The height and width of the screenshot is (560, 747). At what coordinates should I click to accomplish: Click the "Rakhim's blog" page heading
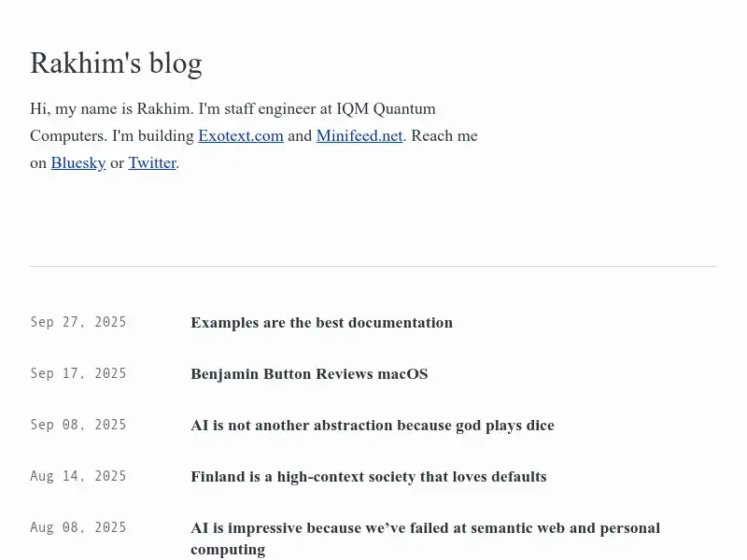pos(116,63)
